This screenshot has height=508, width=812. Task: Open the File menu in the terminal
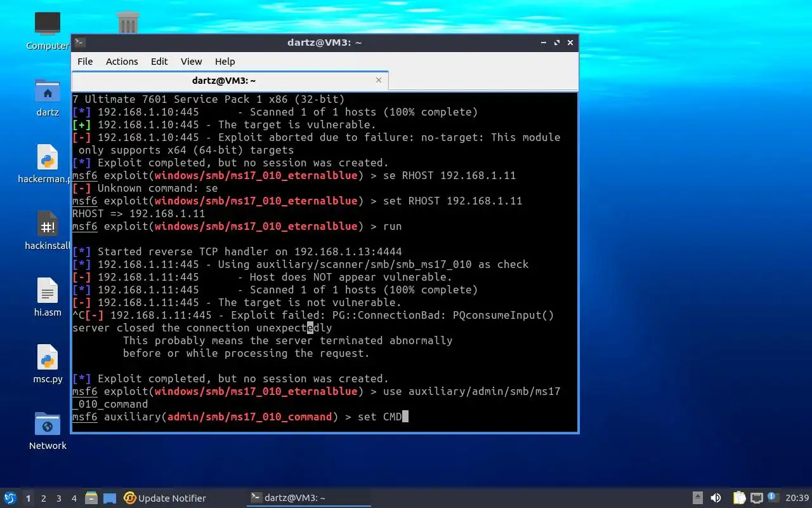pos(85,62)
